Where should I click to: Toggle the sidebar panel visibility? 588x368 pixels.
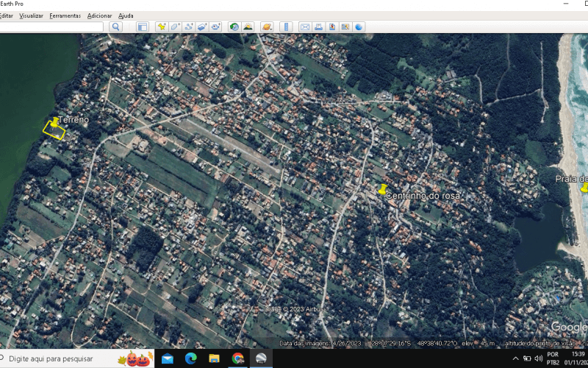point(143,26)
